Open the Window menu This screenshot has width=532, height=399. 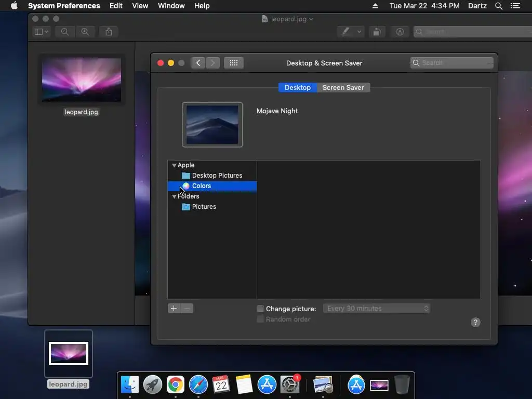pos(171,6)
